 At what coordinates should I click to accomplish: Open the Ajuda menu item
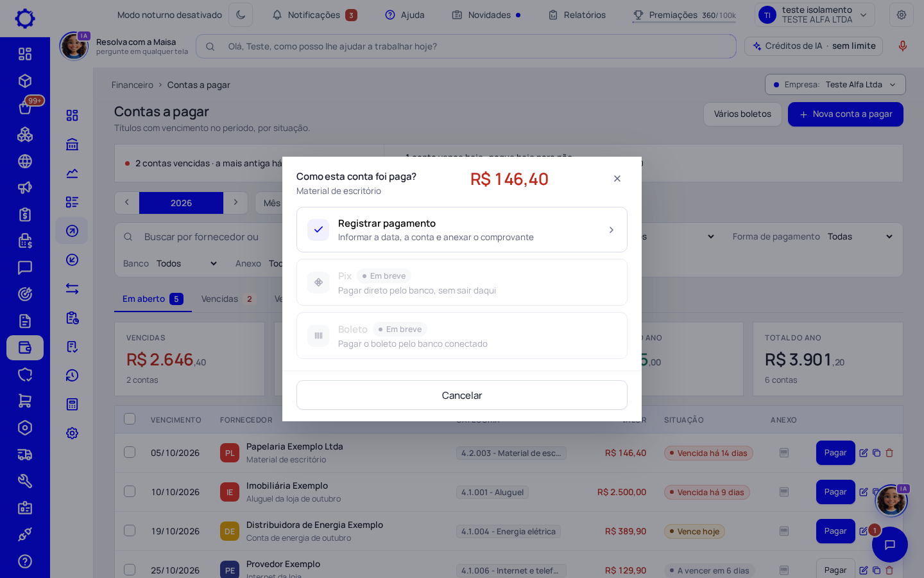pyautogui.click(x=405, y=15)
